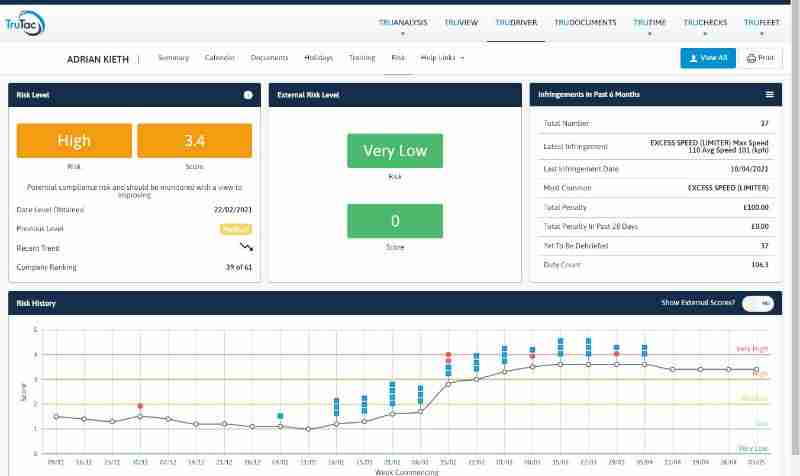Click the last data point on the risk line

(756, 370)
